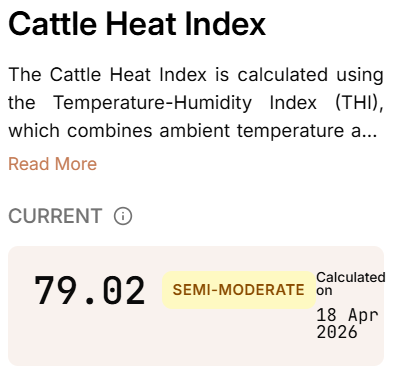Click the year 2026 in the card
Viewport: 402px width, 372px height.
pos(337,332)
